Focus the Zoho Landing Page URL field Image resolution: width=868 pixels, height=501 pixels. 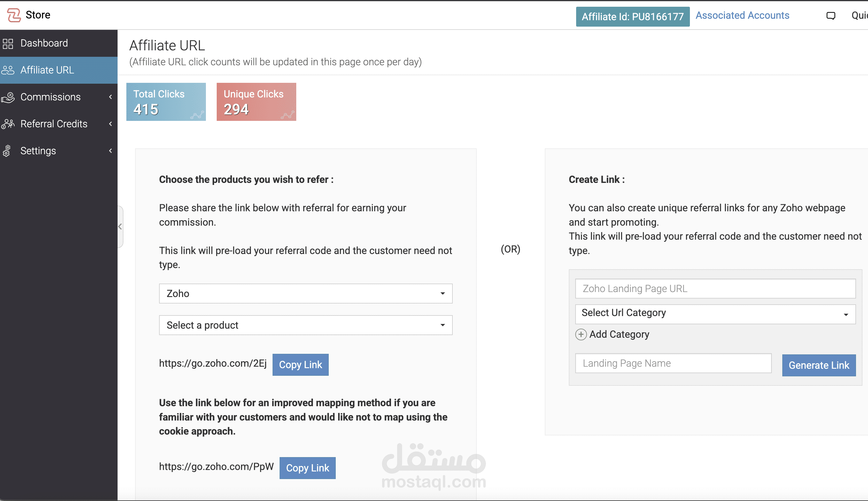coord(715,289)
